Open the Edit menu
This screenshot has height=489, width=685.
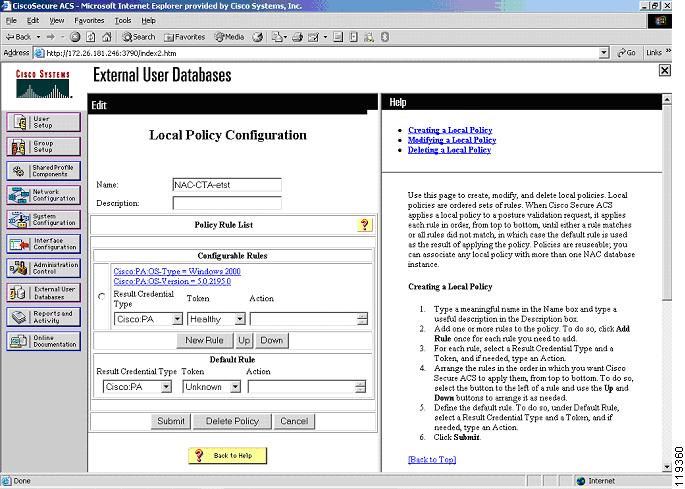point(33,21)
